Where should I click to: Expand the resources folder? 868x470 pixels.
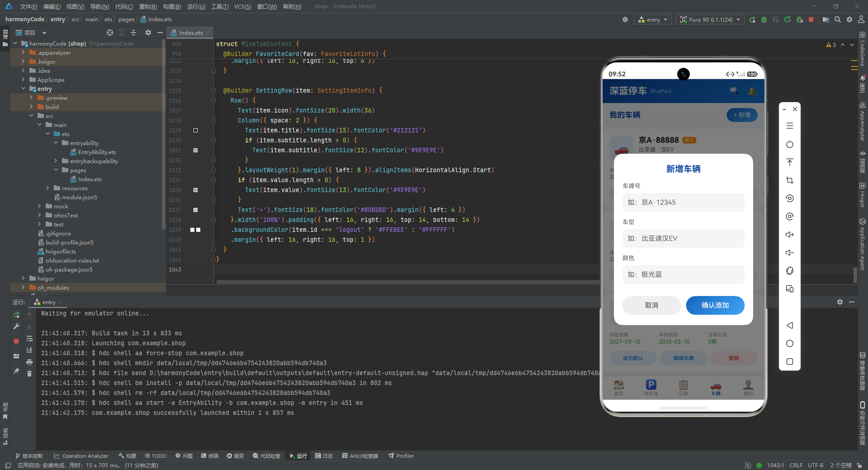[x=47, y=188]
